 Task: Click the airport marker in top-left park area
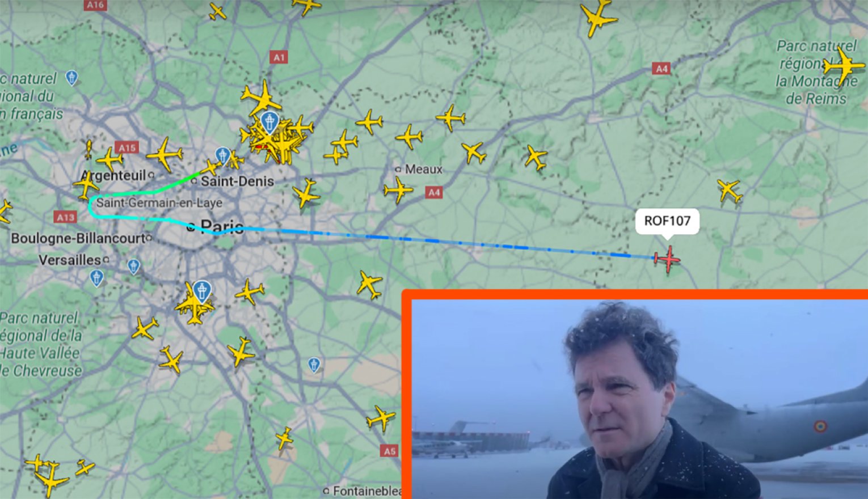(x=71, y=78)
